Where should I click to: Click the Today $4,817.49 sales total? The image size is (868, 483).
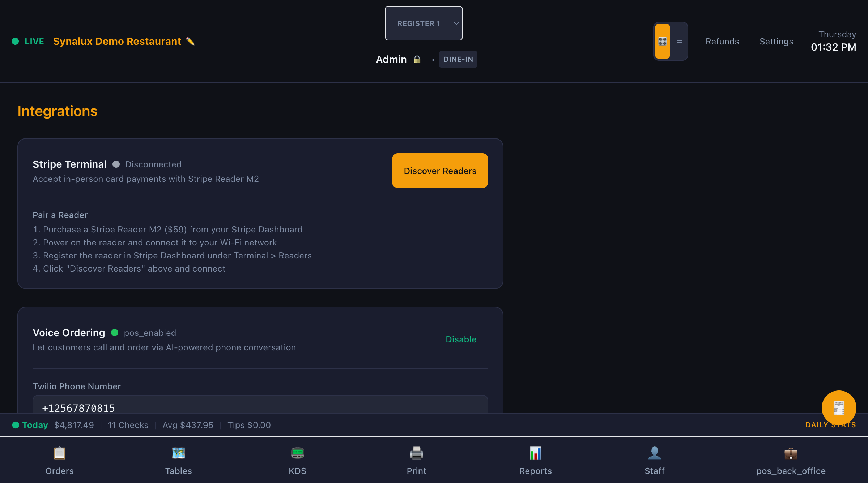click(53, 425)
